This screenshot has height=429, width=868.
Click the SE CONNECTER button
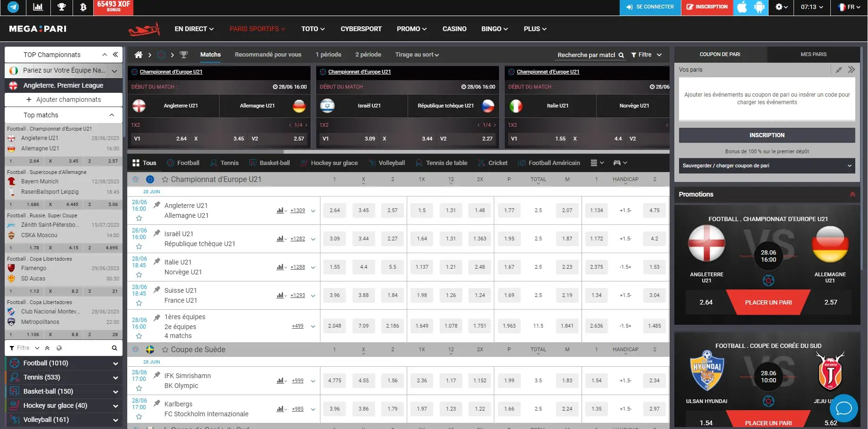tap(650, 7)
